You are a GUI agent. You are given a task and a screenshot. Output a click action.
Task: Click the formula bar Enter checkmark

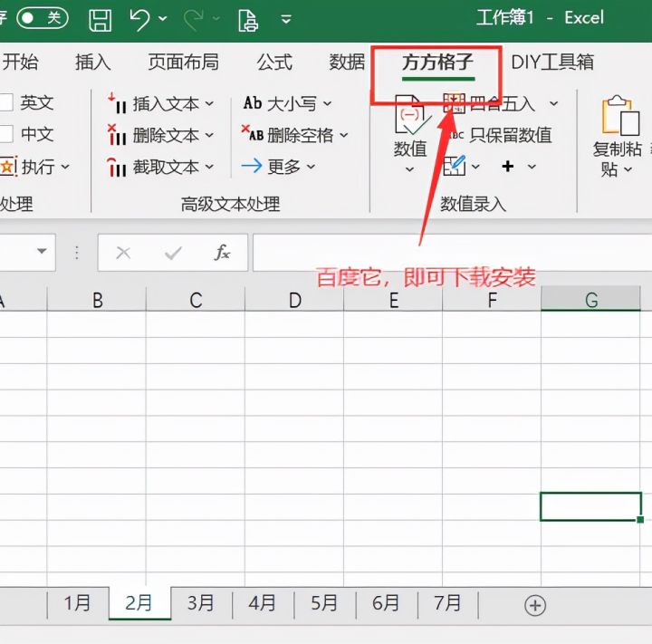click(x=173, y=253)
